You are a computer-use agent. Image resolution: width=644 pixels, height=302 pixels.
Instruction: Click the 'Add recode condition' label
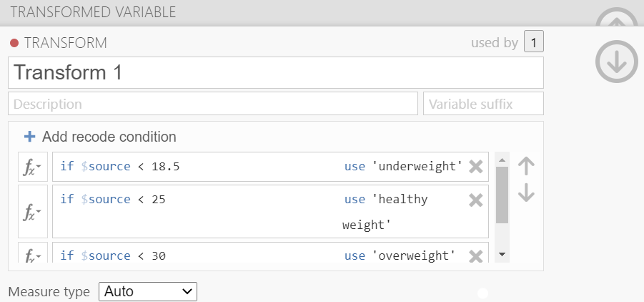(109, 137)
